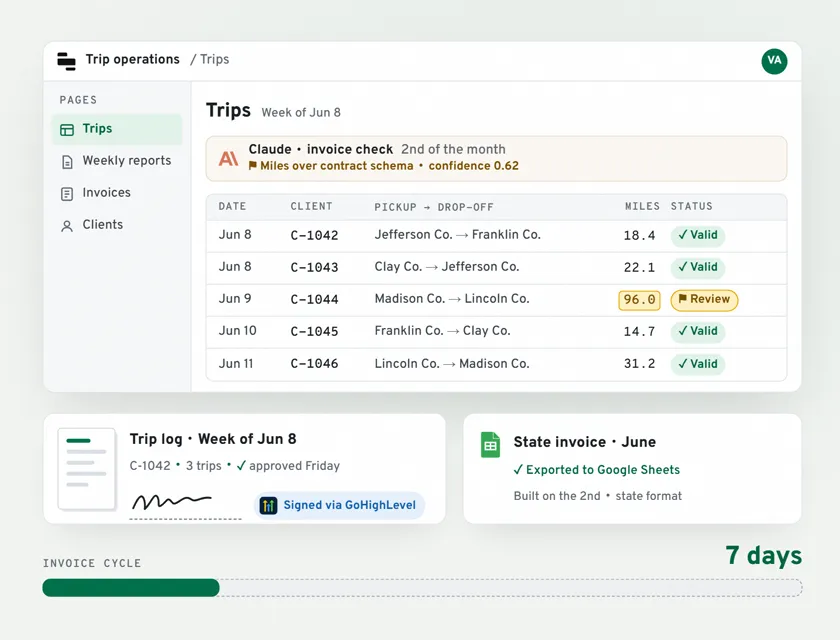Click Trip log Week of Jun 8 title

pyautogui.click(x=213, y=439)
